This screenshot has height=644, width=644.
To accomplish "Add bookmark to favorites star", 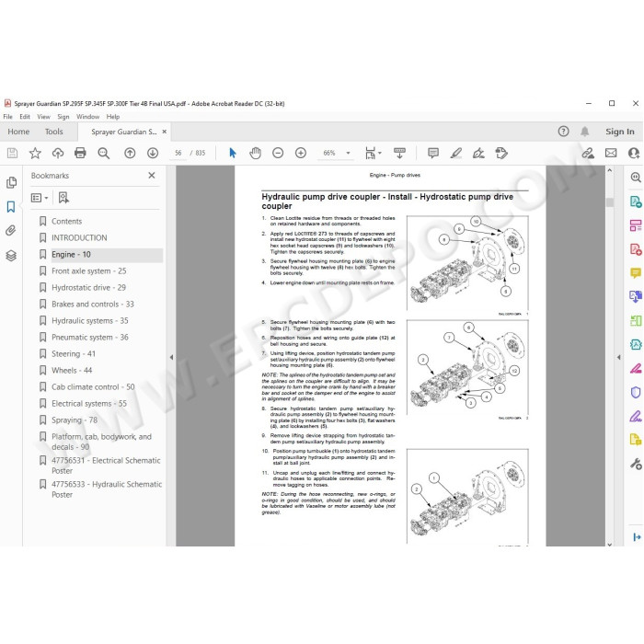I will (x=35, y=154).
